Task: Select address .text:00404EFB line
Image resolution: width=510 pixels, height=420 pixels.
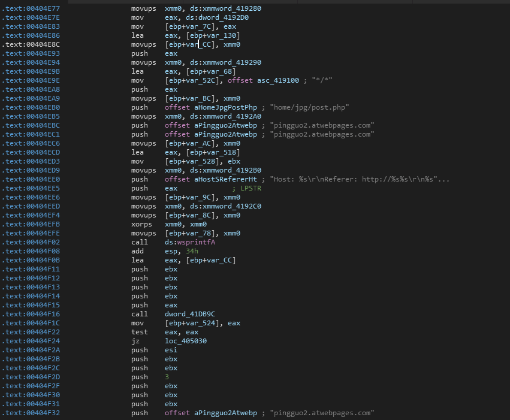Action: click(31, 224)
